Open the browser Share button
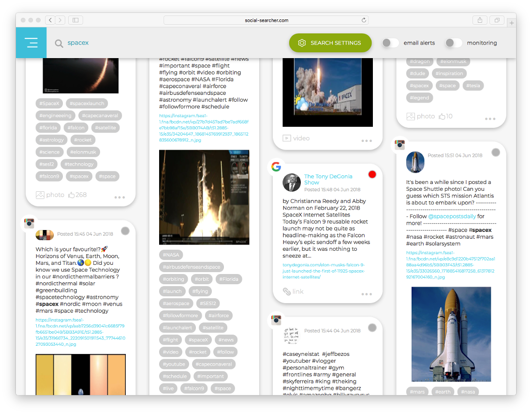Image resolution: width=532 pixels, height=414 pixels. tap(480, 20)
